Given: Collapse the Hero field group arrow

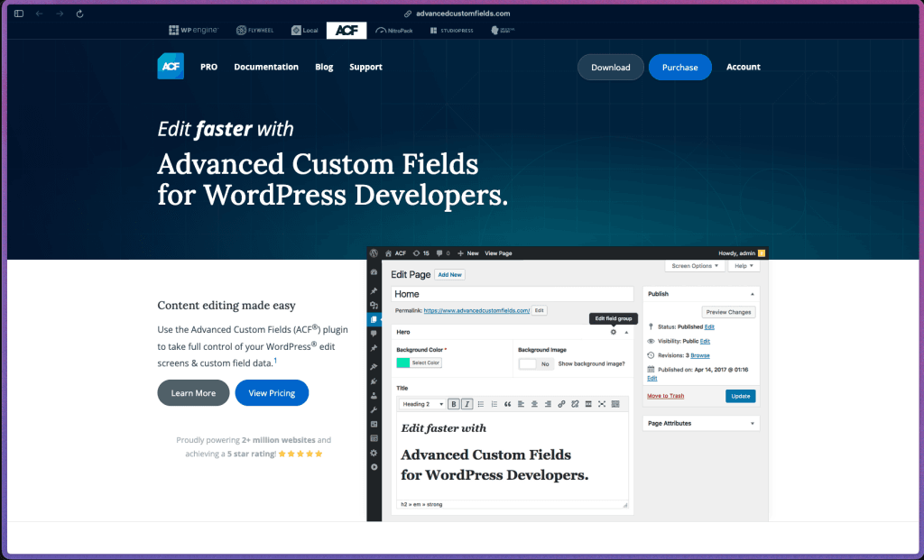Looking at the screenshot, I should (x=626, y=332).
